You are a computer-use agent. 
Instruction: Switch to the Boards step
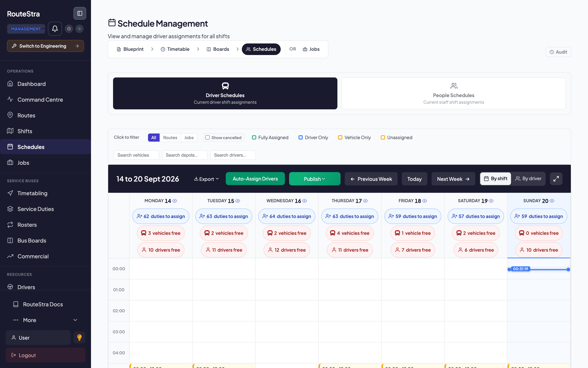pyautogui.click(x=218, y=49)
